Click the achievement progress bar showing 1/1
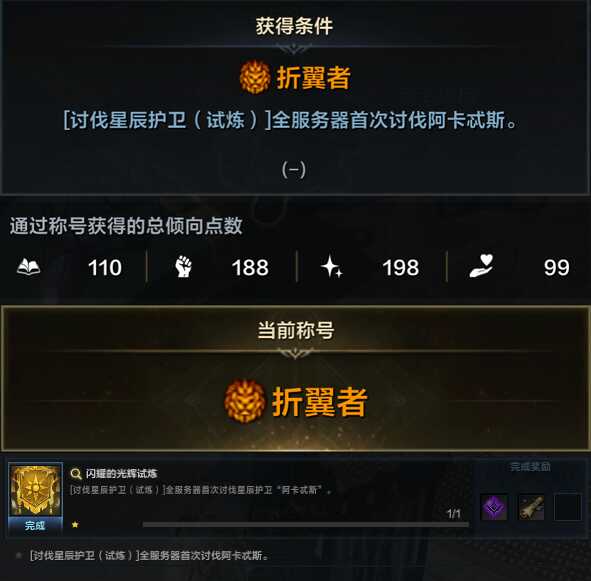The width and height of the screenshot is (591, 581). click(306, 524)
